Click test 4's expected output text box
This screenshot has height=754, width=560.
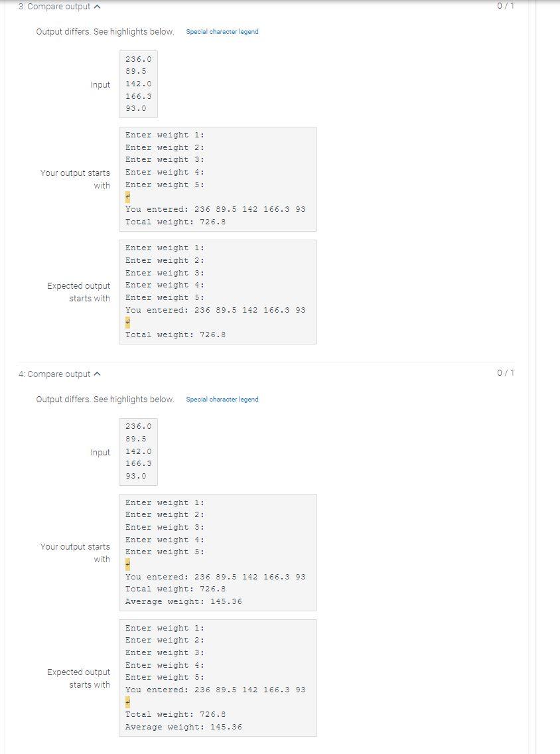[218, 677]
